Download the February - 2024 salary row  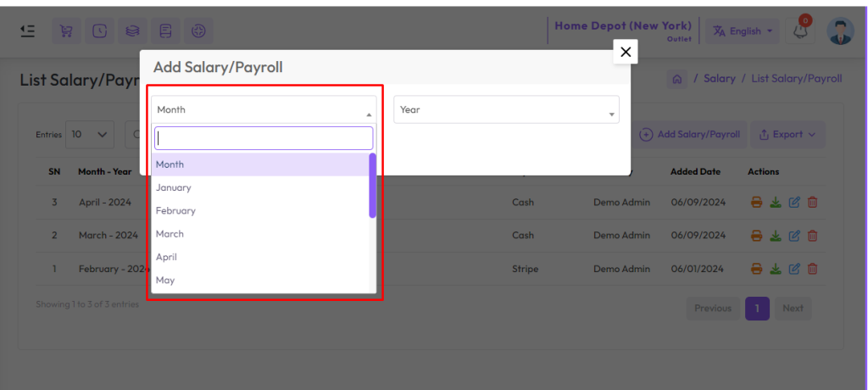pos(776,270)
